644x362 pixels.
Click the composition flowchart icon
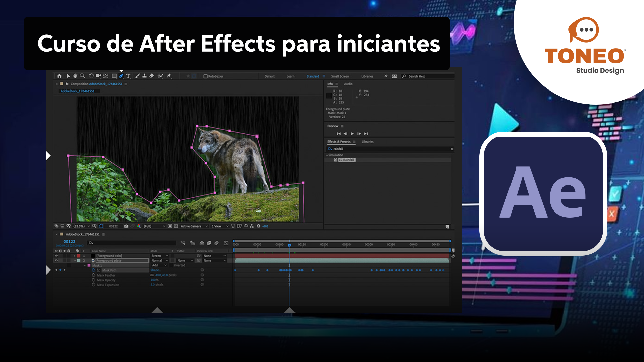pyautogui.click(x=252, y=226)
